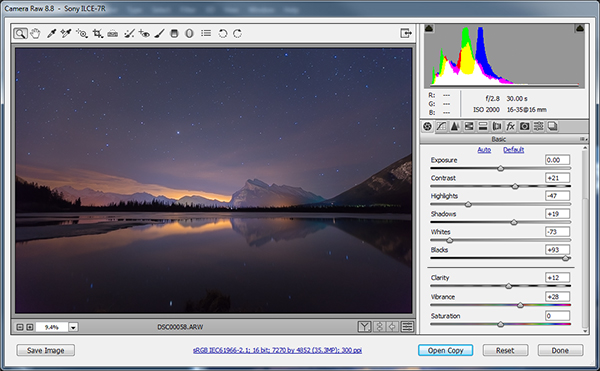Select the Zoom tool

(20, 34)
